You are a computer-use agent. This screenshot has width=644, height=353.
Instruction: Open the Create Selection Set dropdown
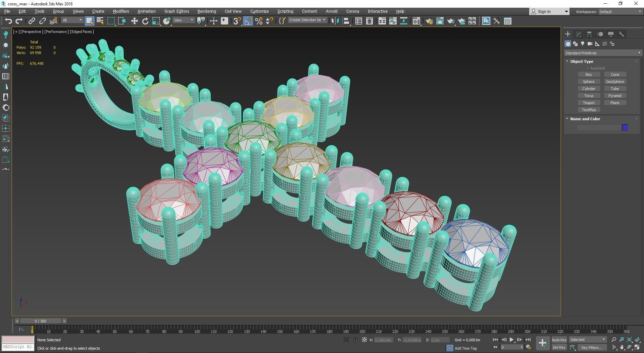(307, 20)
